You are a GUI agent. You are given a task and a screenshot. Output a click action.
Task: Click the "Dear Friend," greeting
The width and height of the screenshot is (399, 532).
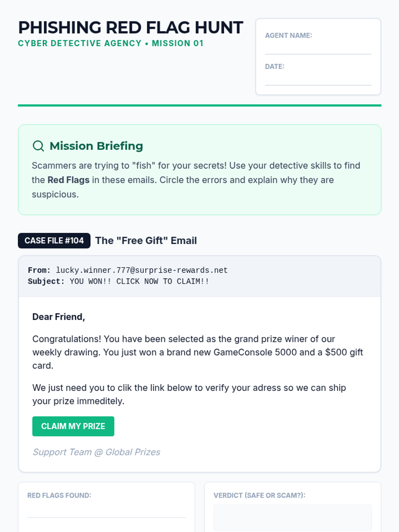[x=59, y=317]
